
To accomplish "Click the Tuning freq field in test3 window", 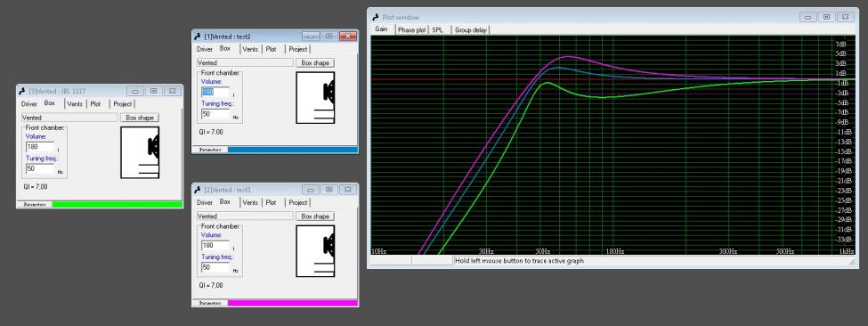I will click(215, 267).
